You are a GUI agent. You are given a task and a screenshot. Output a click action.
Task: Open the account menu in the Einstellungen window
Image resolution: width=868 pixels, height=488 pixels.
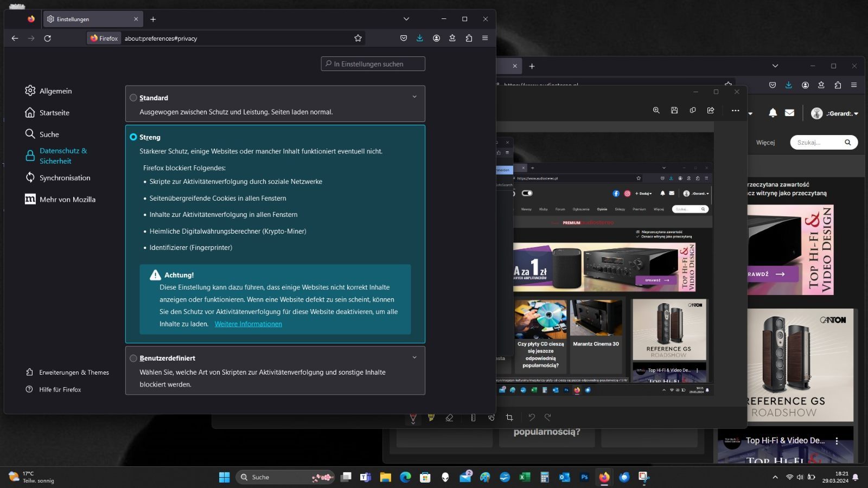pyautogui.click(x=436, y=38)
